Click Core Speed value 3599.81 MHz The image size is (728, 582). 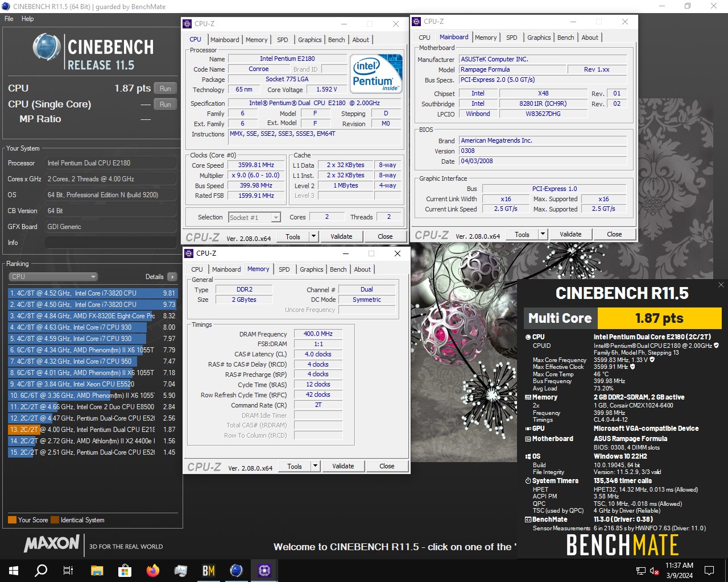coord(256,165)
